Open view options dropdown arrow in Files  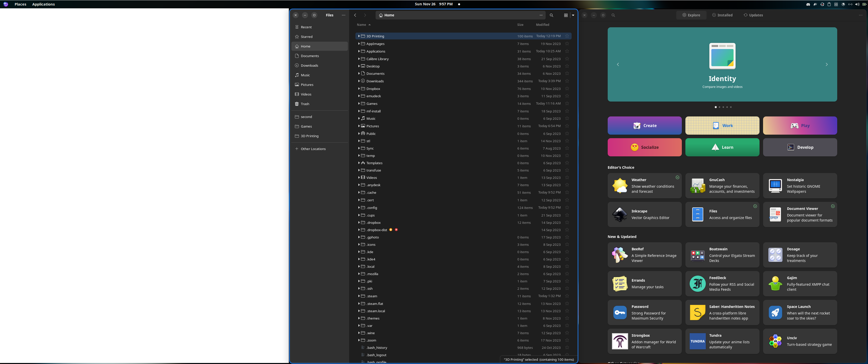(x=573, y=15)
